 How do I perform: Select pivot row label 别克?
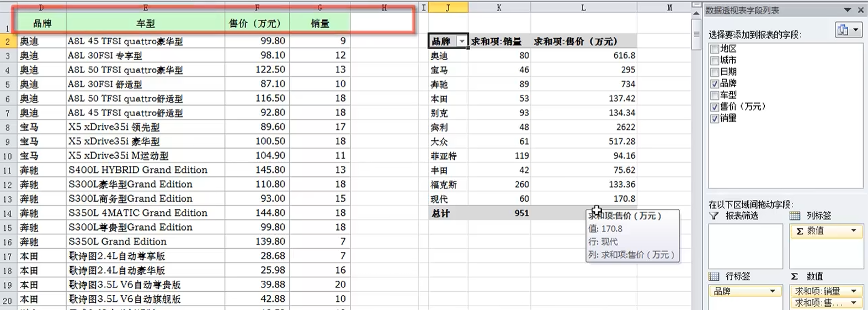coord(448,113)
